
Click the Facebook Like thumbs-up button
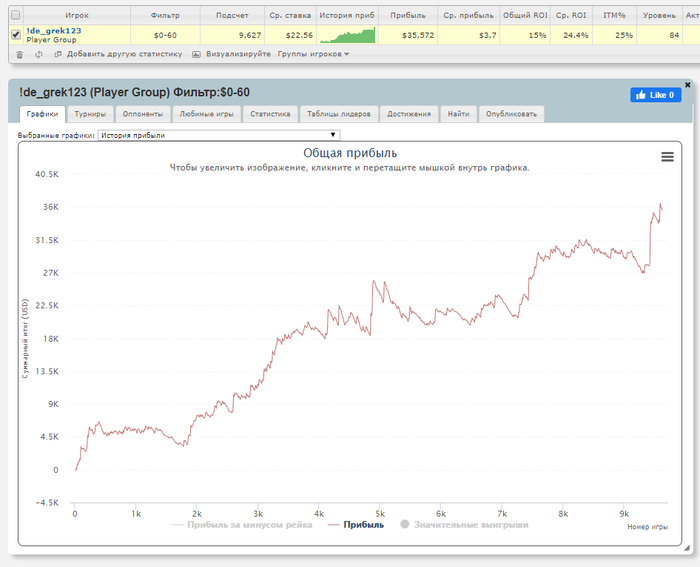(655, 95)
